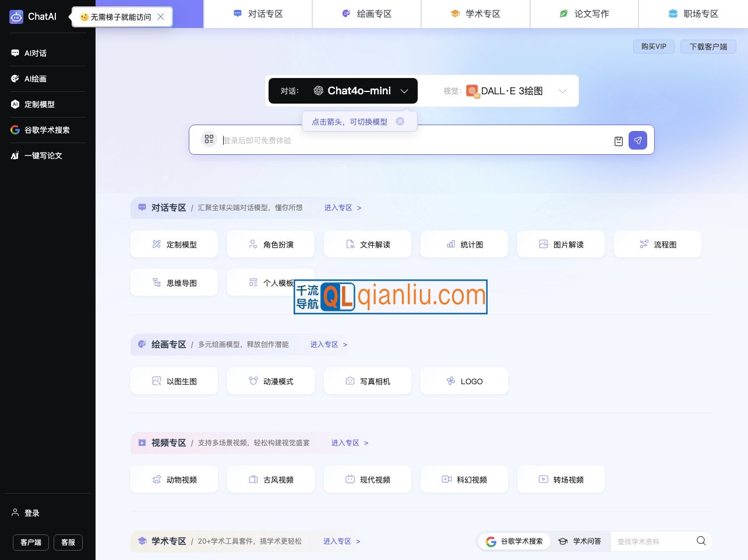This screenshot has width=748, height=560.
Task: Click the save icon inside the input bar
Action: tap(618, 140)
